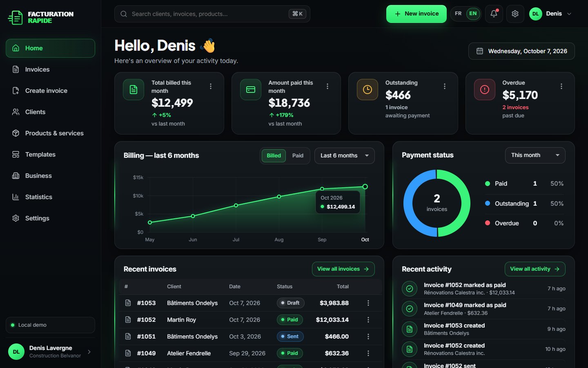Screen dimensions: 588x368
Task: Switch language to FR
Action: click(458, 13)
